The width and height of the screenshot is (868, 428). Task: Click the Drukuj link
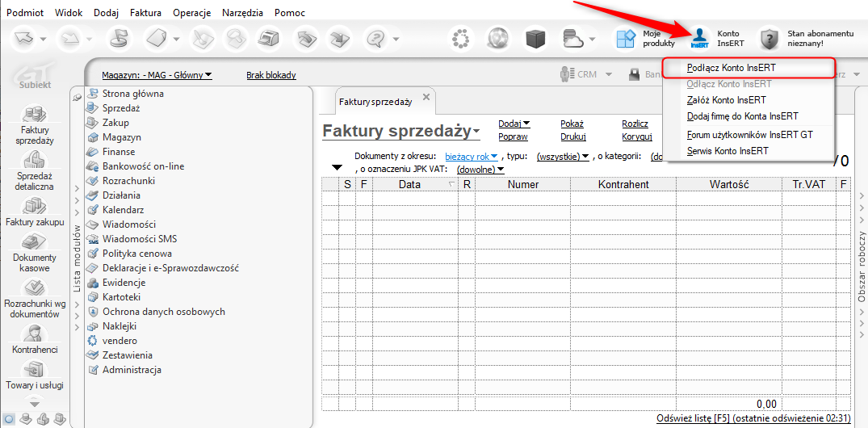point(573,136)
